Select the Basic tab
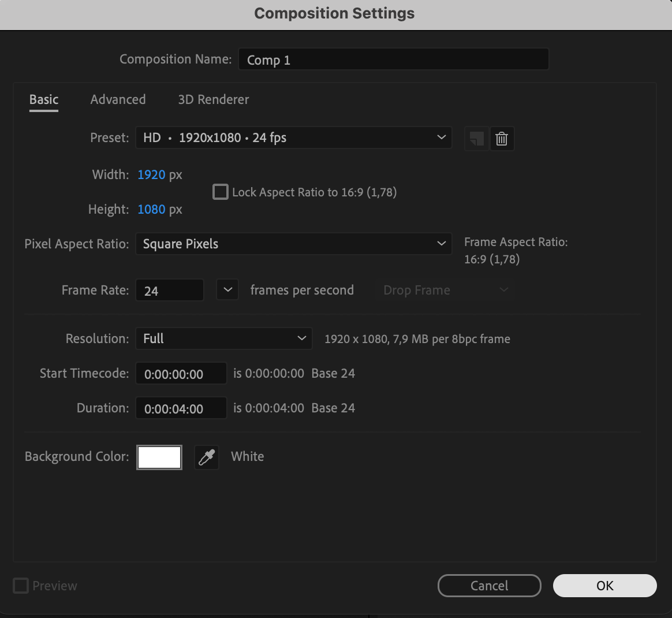672x618 pixels. [44, 99]
